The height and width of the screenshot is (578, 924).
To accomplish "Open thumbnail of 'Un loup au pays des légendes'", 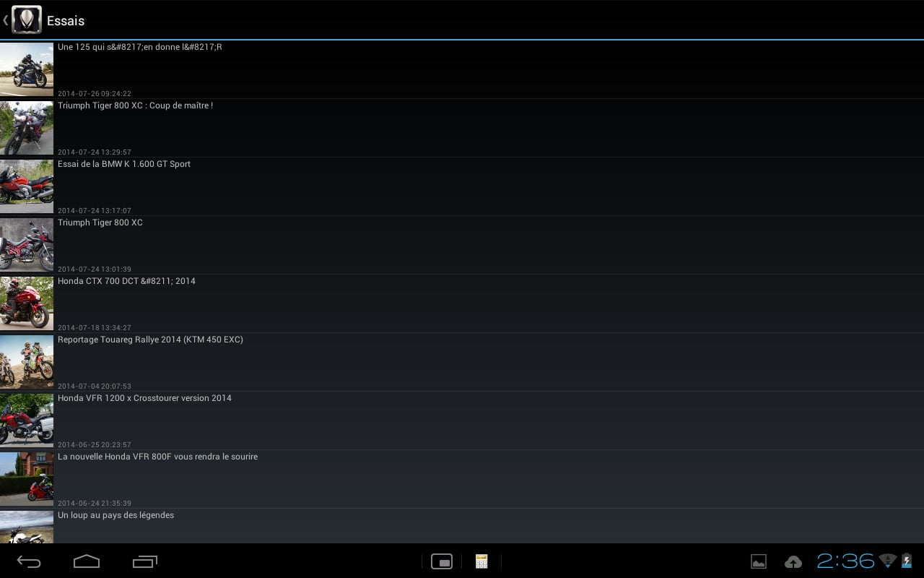I will pos(27,527).
